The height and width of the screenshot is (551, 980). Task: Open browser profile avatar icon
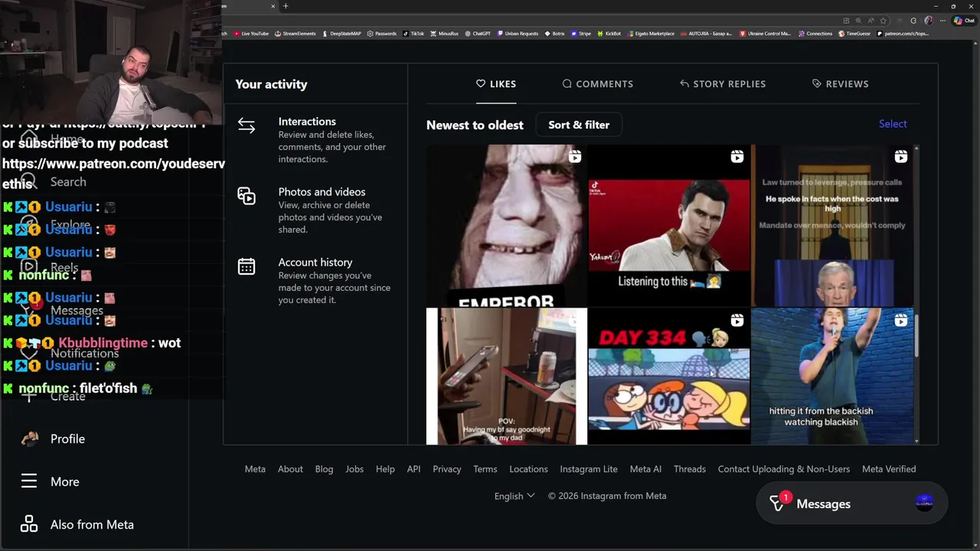[929, 21]
